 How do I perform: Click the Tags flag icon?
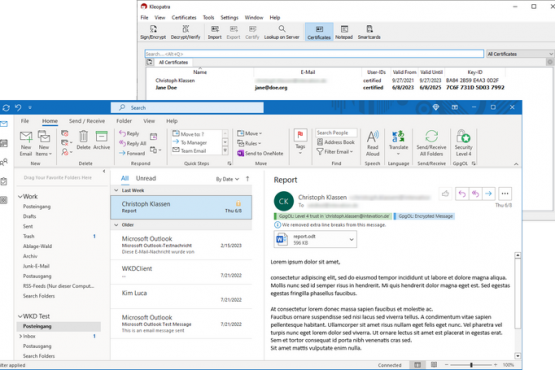pos(300,135)
